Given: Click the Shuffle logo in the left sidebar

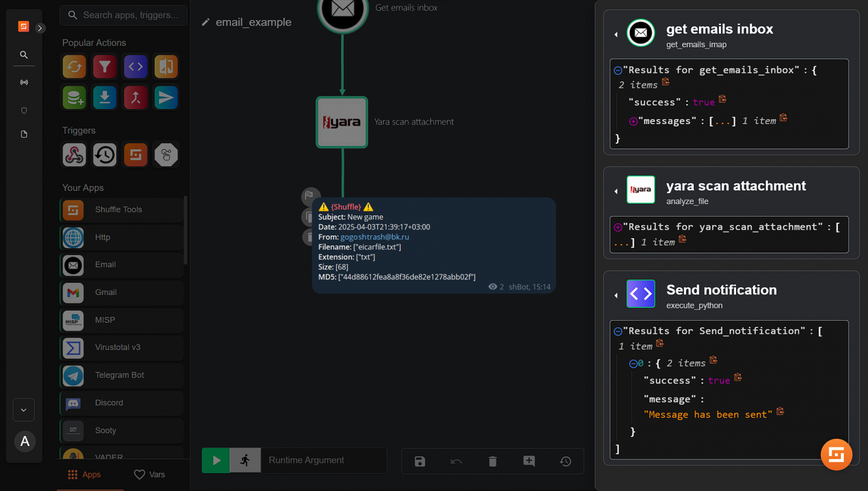Looking at the screenshot, I should (x=23, y=26).
